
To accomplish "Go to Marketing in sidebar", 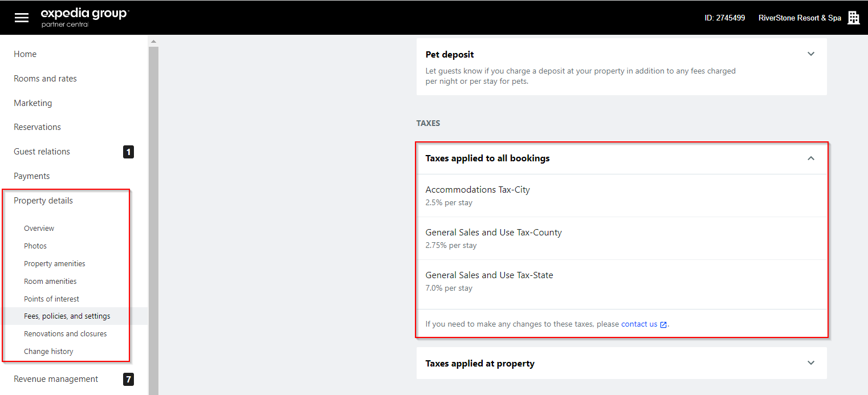I will coord(32,103).
